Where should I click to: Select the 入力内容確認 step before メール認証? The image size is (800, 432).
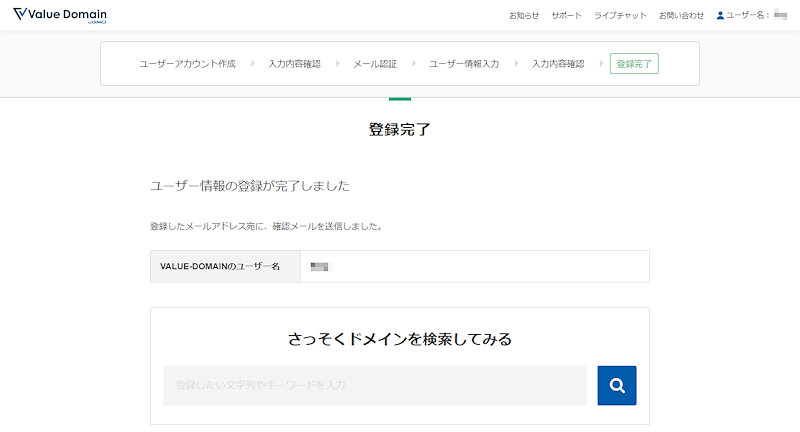pos(294,64)
